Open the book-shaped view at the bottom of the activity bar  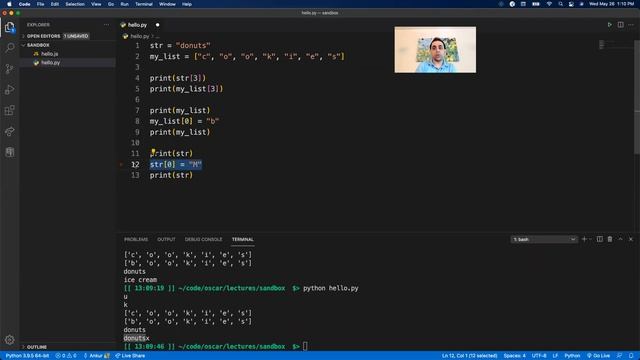pyautogui.click(x=9, y=152)
